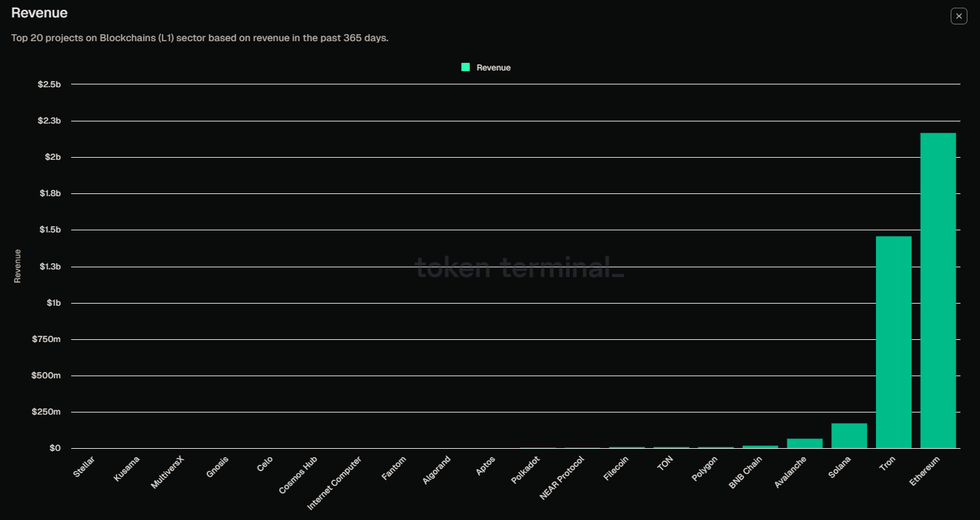Select the Ethereum revenue bar
Viewport: 980px width, 520px height.
coord(938,290)
